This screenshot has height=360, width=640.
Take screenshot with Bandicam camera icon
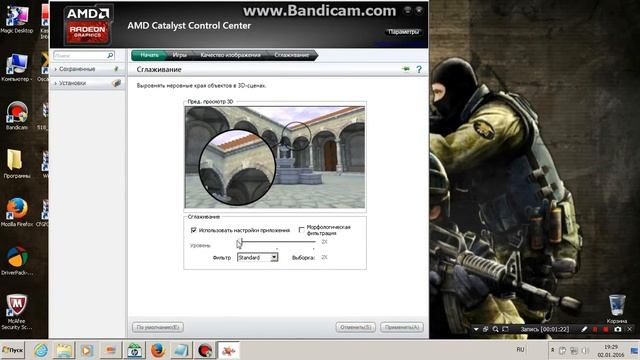[618, 329]
